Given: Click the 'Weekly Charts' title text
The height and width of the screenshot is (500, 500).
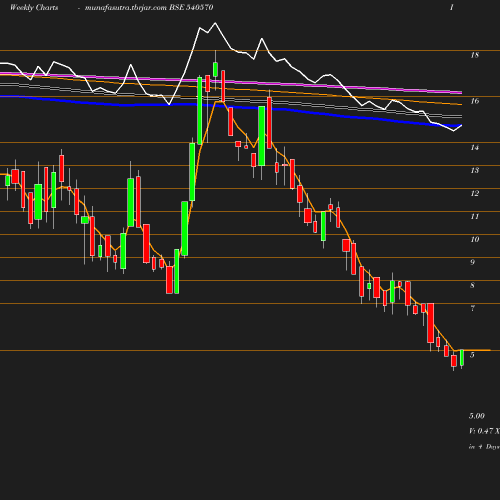Looking at the screenshot, I should click(34, 7).
